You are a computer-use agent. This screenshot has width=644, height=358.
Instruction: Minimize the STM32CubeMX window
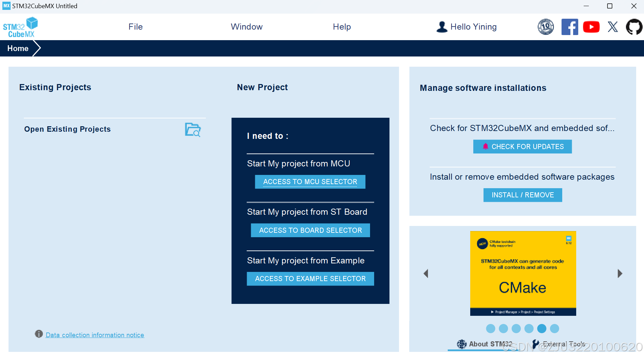tap(586, 6)
